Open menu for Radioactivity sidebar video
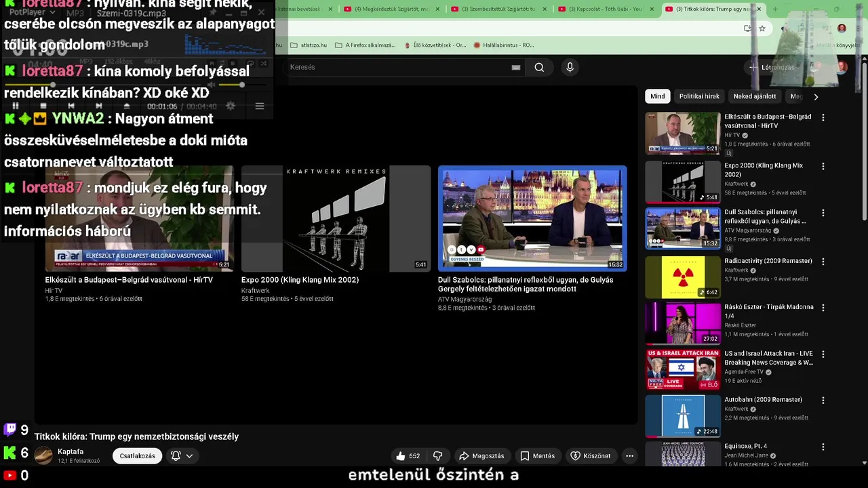The height and width of the screenshot is (488, 868). click(823, 262)
